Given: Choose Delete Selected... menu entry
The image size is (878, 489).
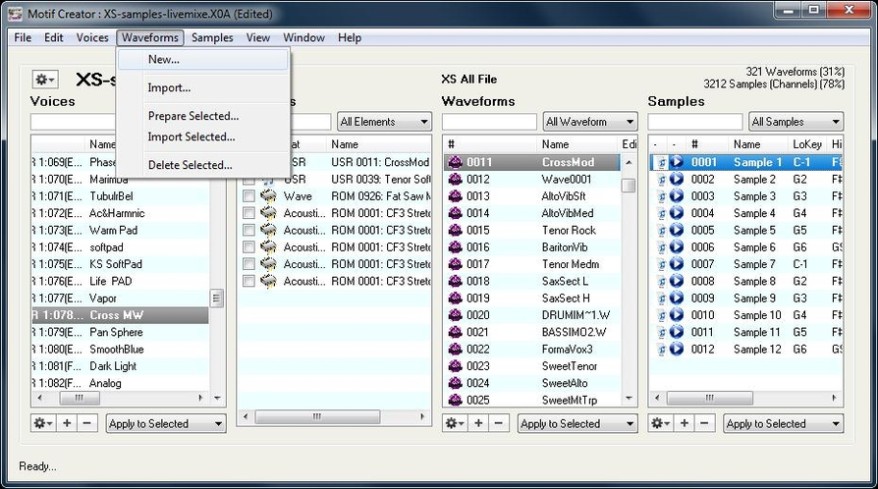Looking at the screenshot, I should pyautogui.click(x=204, y=165).
